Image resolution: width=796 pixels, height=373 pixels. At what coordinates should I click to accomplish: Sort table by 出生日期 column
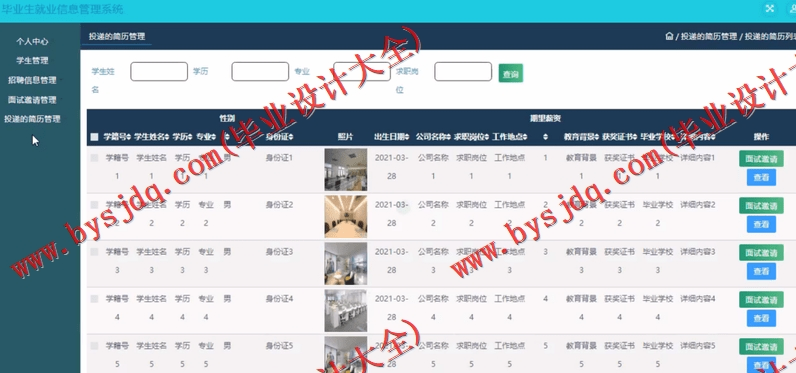(391, 137)
